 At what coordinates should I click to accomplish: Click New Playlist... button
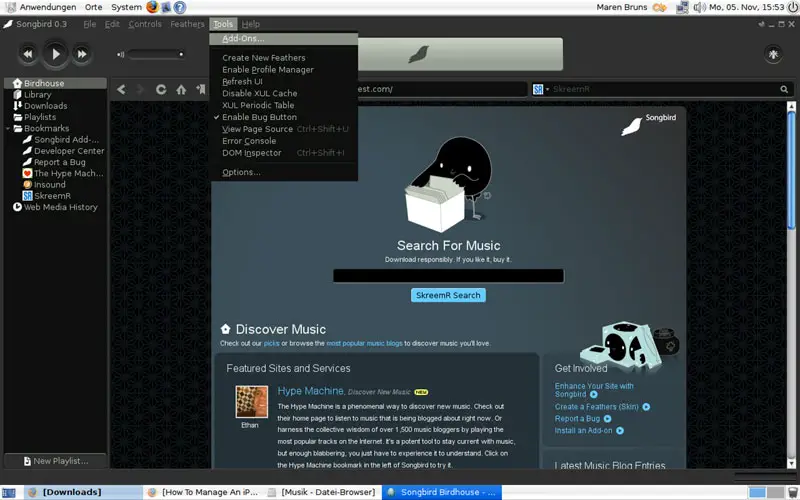point(56,461)
